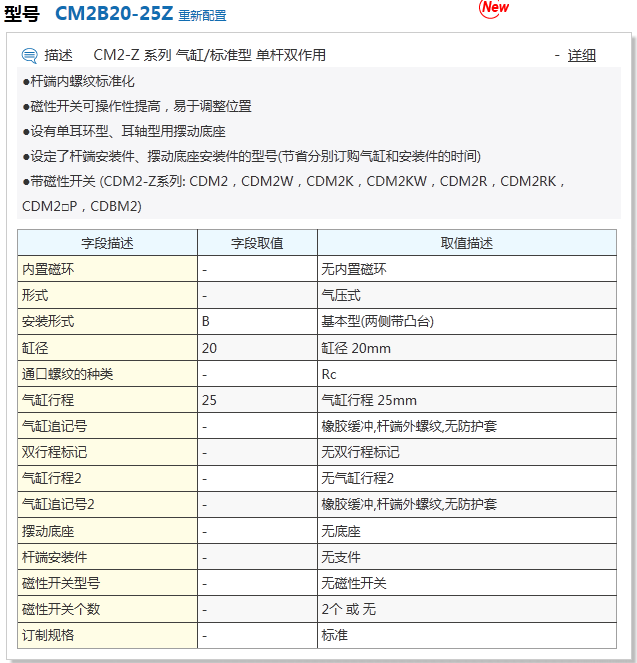Select the 气缸追记号 row label
Viewport: 637px width, 663px height.
click(54, 426)
